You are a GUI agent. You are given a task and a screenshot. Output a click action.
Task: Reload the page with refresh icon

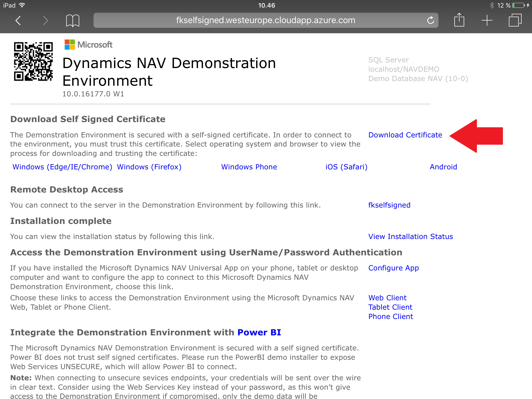click(x=430, y=20)
